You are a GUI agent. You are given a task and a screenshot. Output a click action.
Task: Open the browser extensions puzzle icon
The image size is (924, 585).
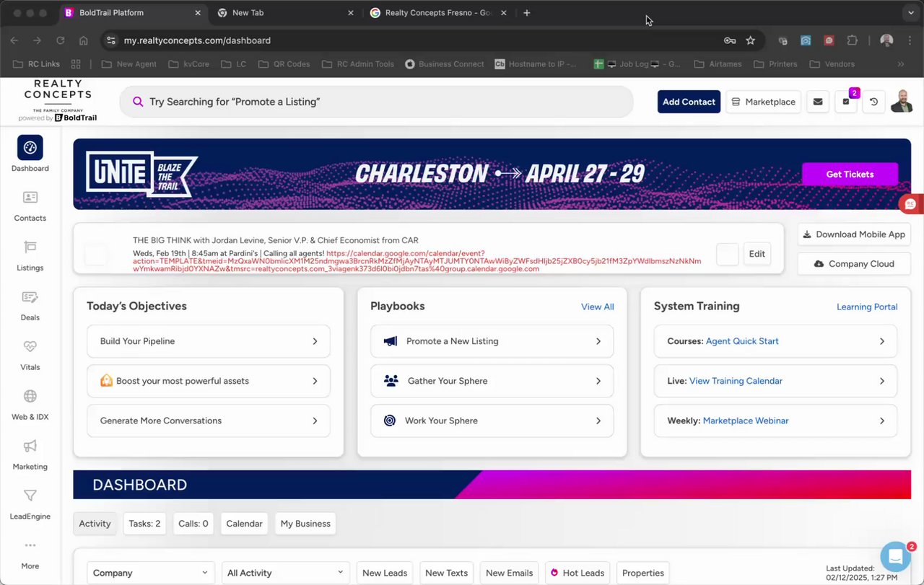[x=853, y=40]
